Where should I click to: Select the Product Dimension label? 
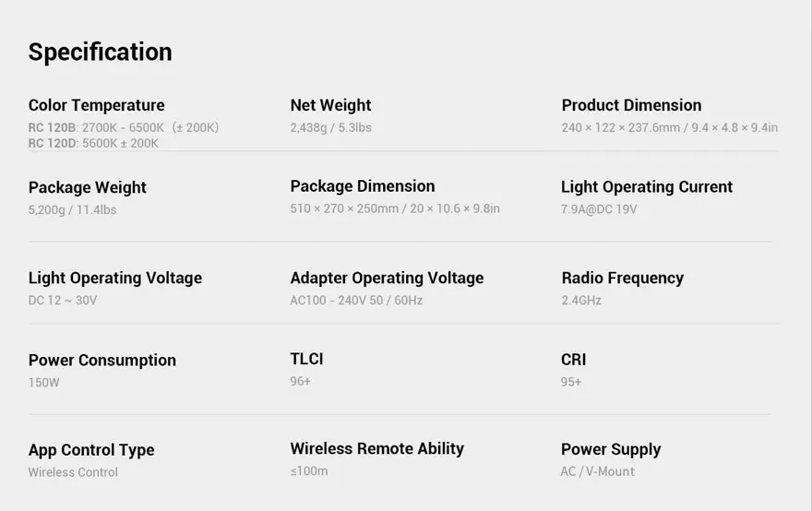point(631,105)
